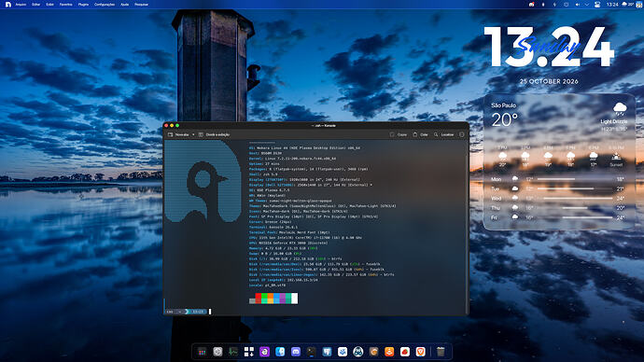Click the panel clock showing 13:24
Viewport: 644px width, 362px height.
[x=612, y=5]
